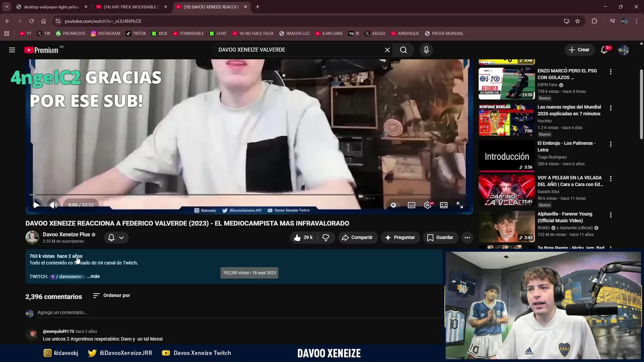Viewport: 644px width, 362px height.
Task: Save video with Guardar button
Action: (440, 237)
